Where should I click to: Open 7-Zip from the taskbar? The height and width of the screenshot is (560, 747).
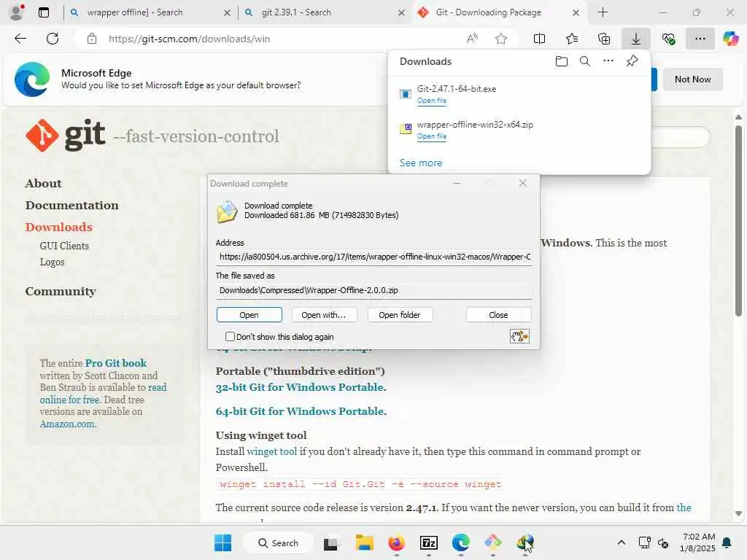coord(428,542)
